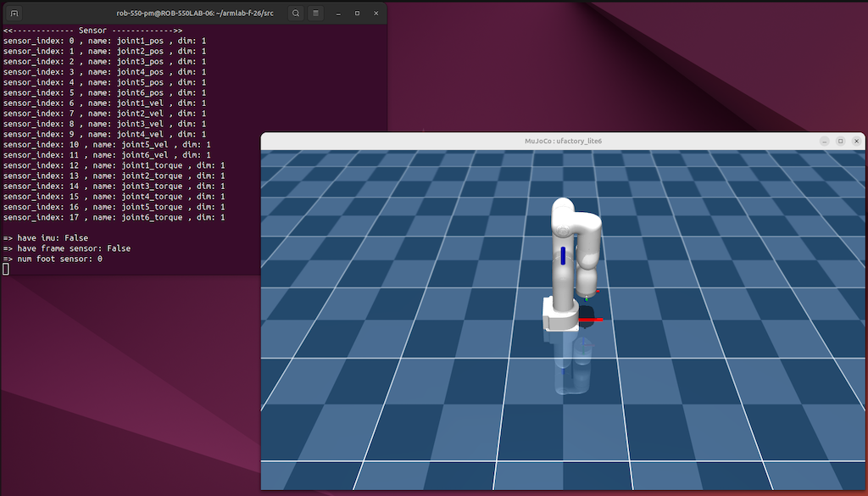This screenshot has width=868, height=496.
Task: Open a new terminal tab
Action: [14, 13]
